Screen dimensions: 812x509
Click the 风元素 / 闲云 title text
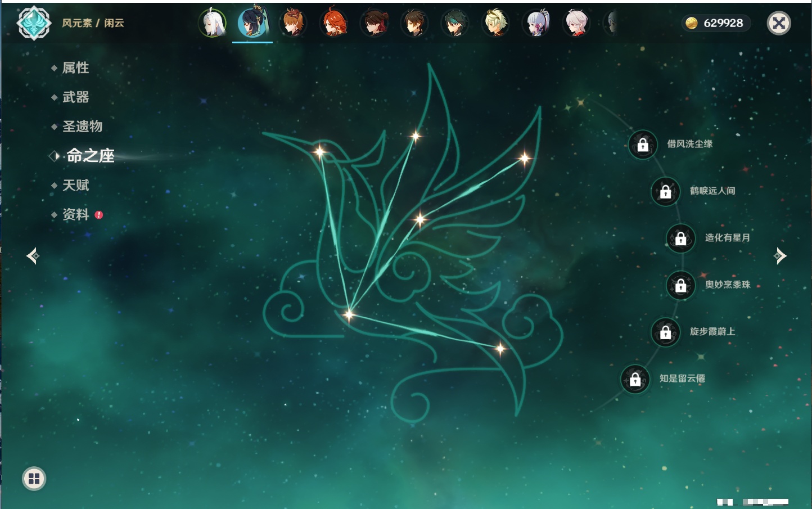pyautogui.click(x=93, y=23)
